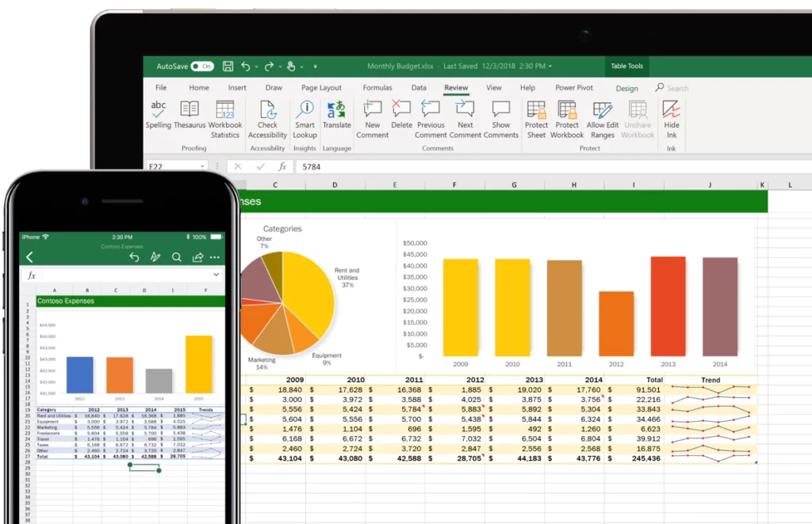Click the Delete comment icon
812x524 pixels.
pos(401,109)
